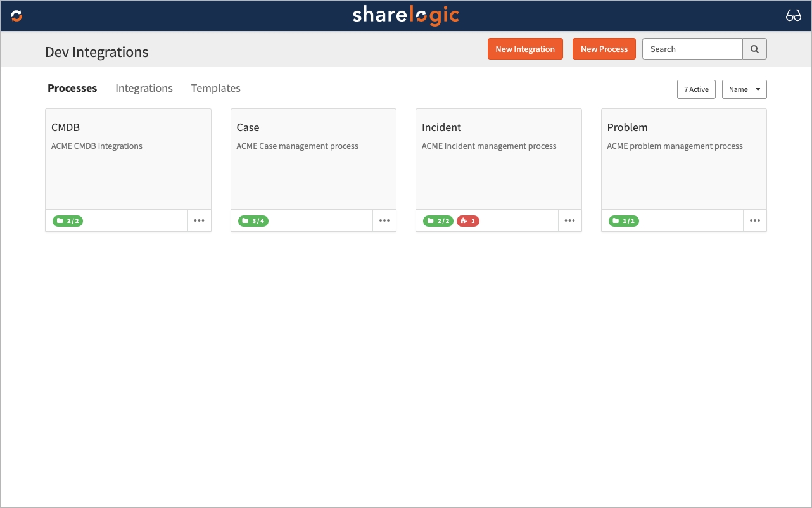Click the glasses icon in header

click(x=793, y=16)
